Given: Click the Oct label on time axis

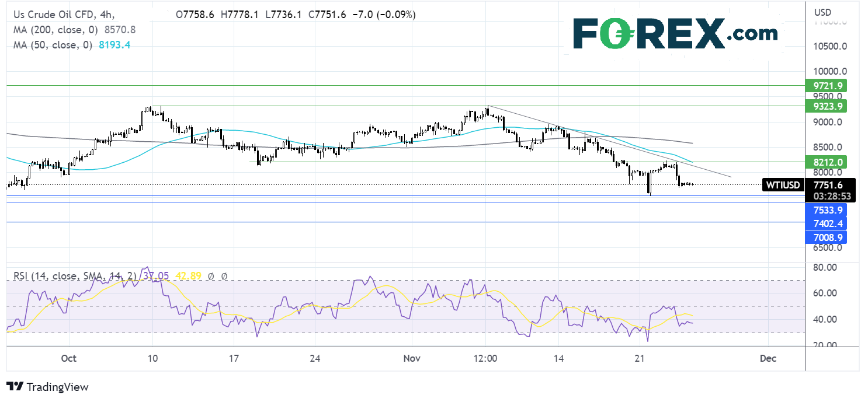Looking at the screenshot, I should 69,358.
